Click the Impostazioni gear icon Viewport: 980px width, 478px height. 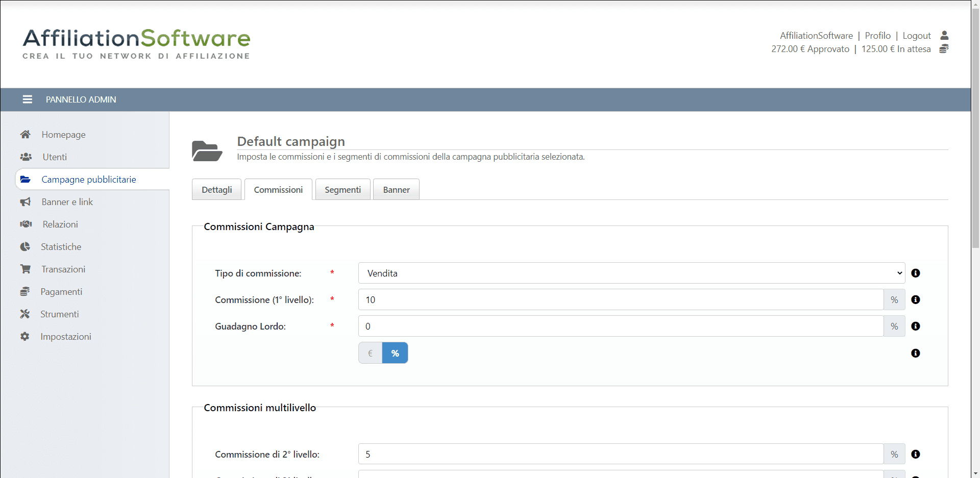coord(24,337)
